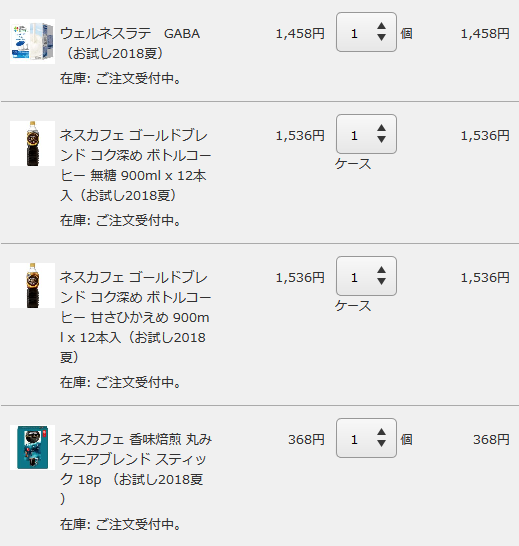The image size is (519, 546).
Task: Open the ゴールドブレンド 無糖 900ml product link
Action: [x=135, y=165]
